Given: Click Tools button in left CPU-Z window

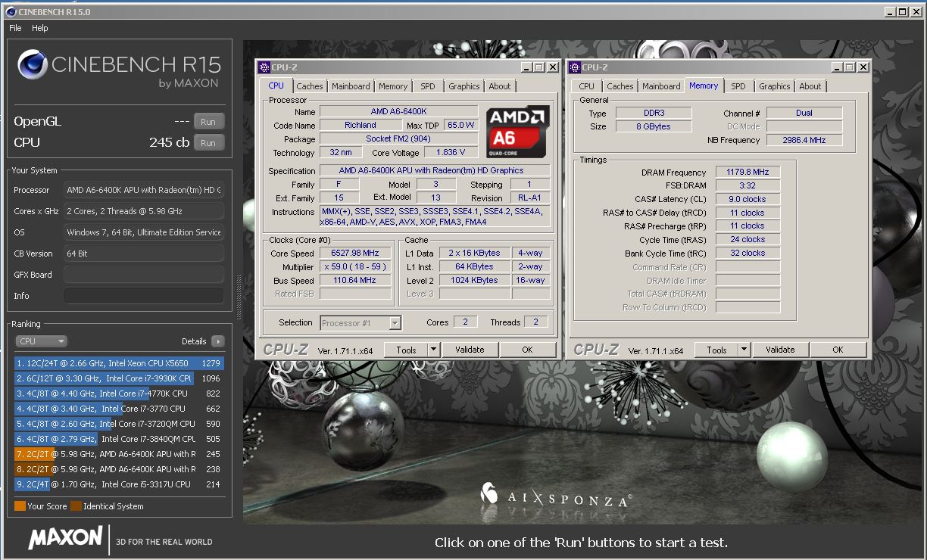Looking at the screenshot, I should tap(406, 350).
